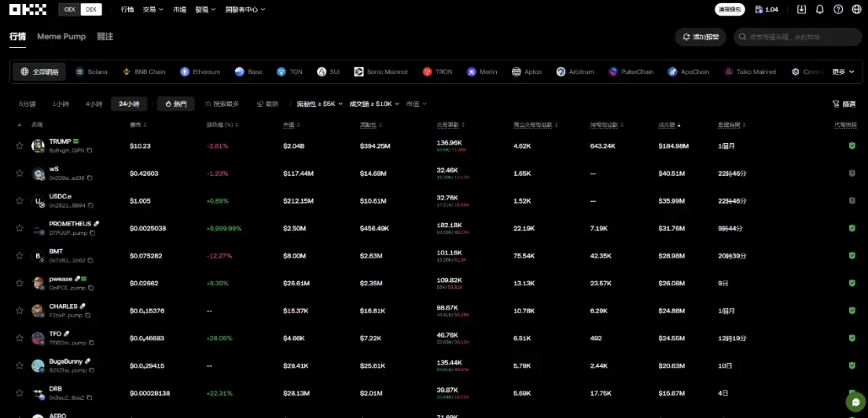868x418 pixels.
Task: Open the 成交額 ≥ $10K dropdown
Action: (x=374, y=104)
